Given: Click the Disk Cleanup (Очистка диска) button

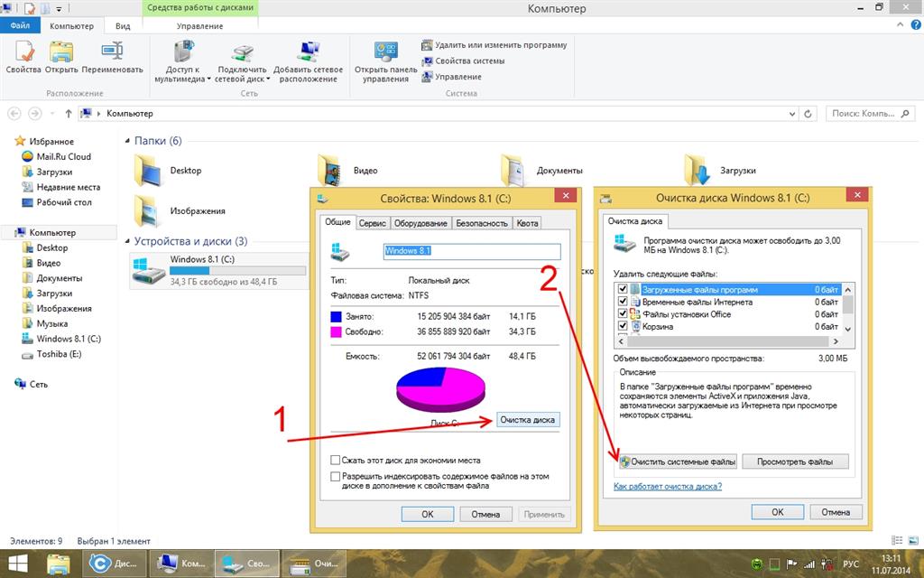Looking at the screenshot, I should (x=527, y=420).
